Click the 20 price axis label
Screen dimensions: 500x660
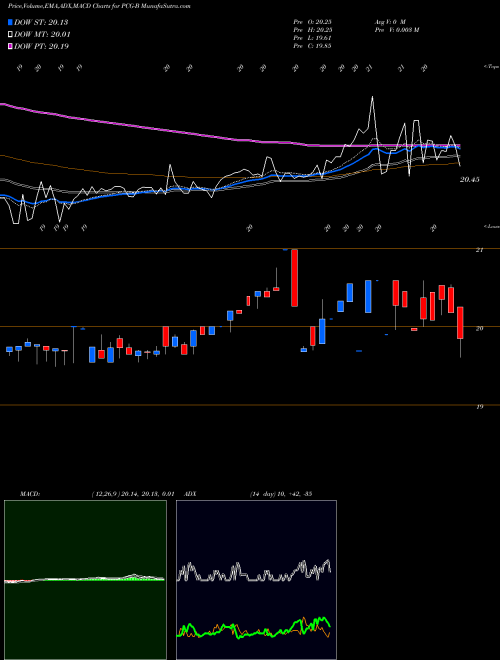(479, 328)
